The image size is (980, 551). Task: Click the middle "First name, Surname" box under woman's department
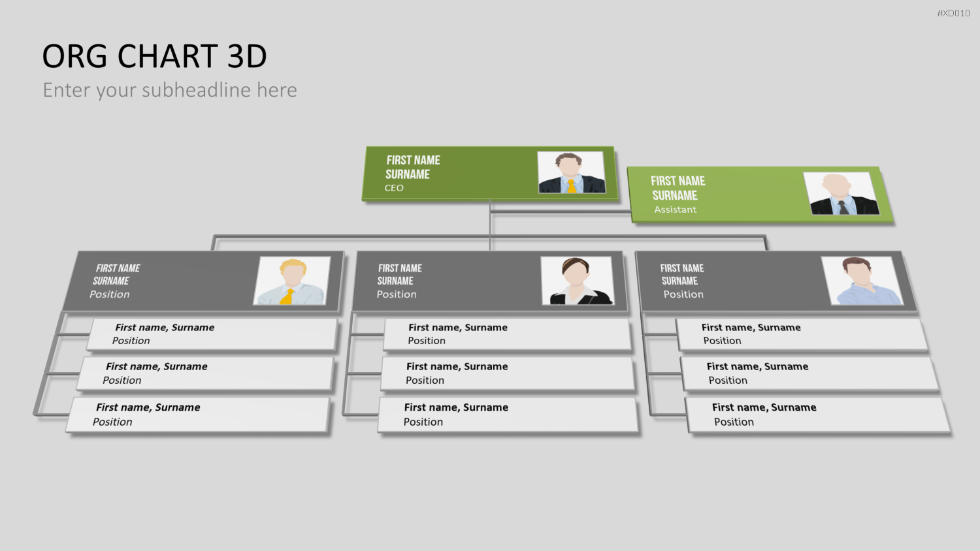(508, 373)
